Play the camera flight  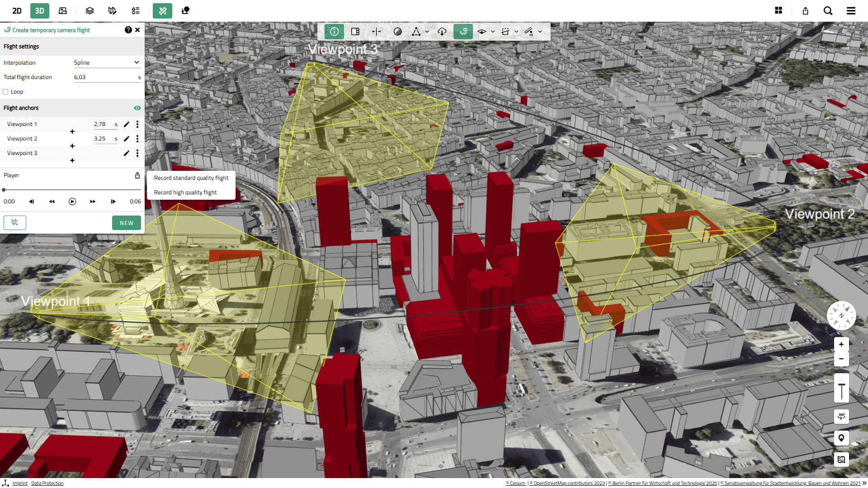tap(72, 202)
